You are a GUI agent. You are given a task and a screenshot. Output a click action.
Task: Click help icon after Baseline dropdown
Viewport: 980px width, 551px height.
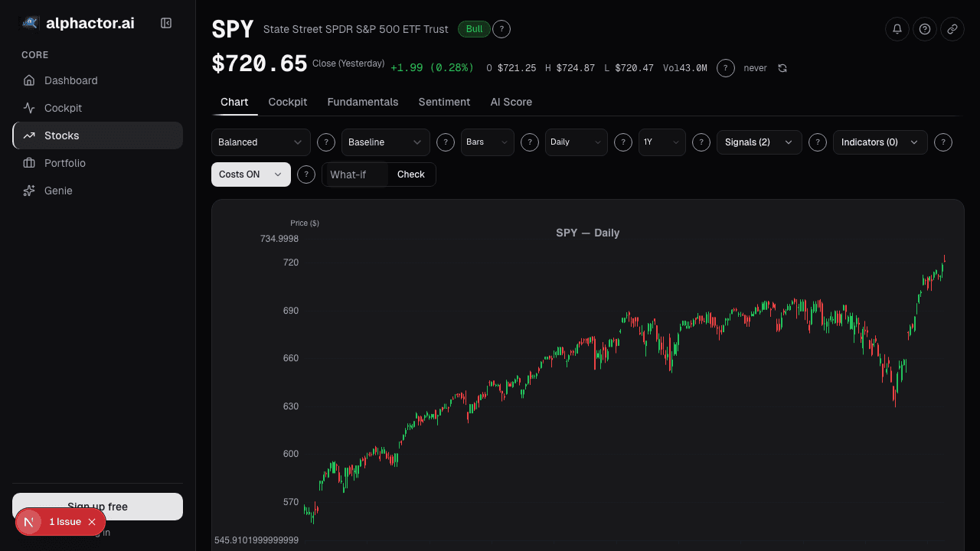[x=446, y=142]
